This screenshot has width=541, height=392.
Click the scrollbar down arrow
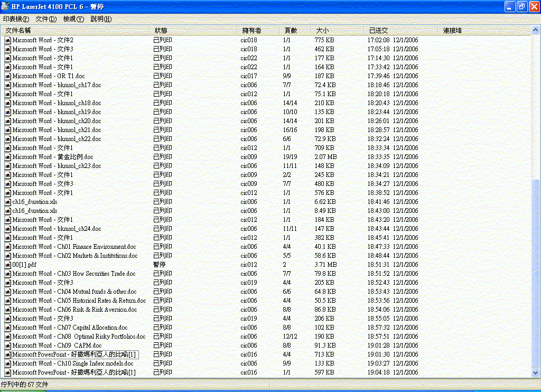(535, 372)
